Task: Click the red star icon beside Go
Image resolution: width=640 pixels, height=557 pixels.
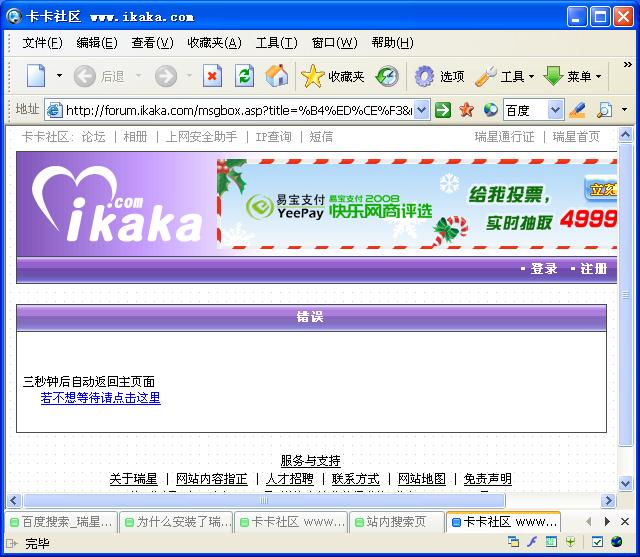Action: click(466, 110)
